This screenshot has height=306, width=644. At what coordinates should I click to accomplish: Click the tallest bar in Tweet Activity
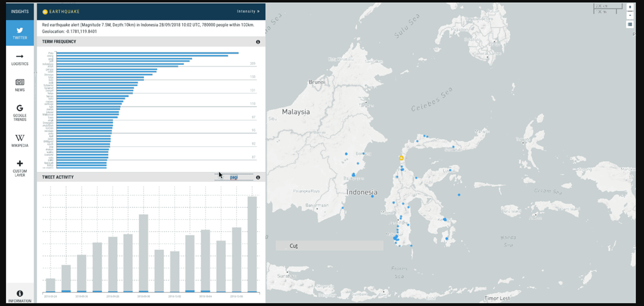click(252, 244)
